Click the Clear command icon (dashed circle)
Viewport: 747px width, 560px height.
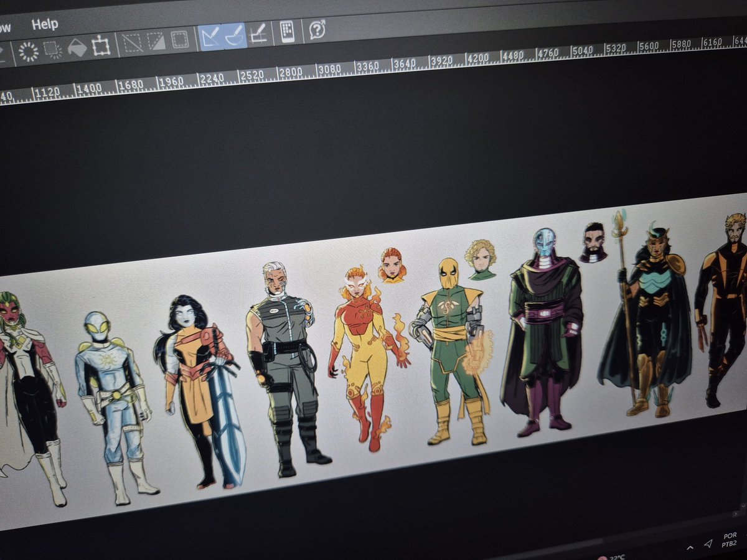pos(28,51)
